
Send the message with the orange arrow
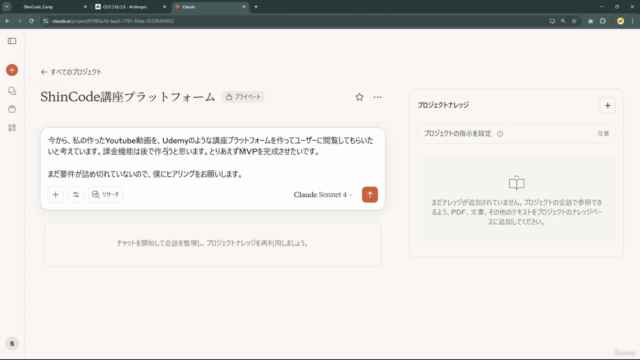[x=370, y=195]
